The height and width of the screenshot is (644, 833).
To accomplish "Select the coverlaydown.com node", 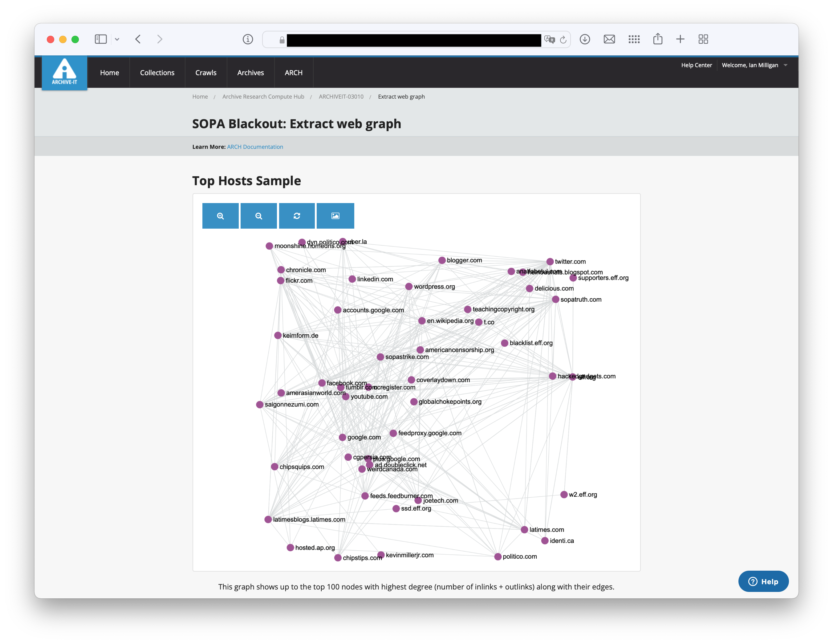I will click(411, 380).
